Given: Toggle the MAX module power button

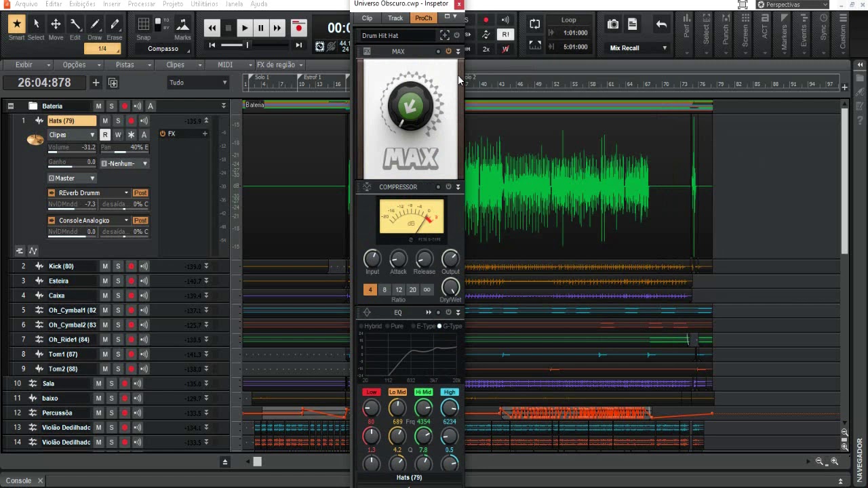Looking at the screenshot, I should (448, 52).
